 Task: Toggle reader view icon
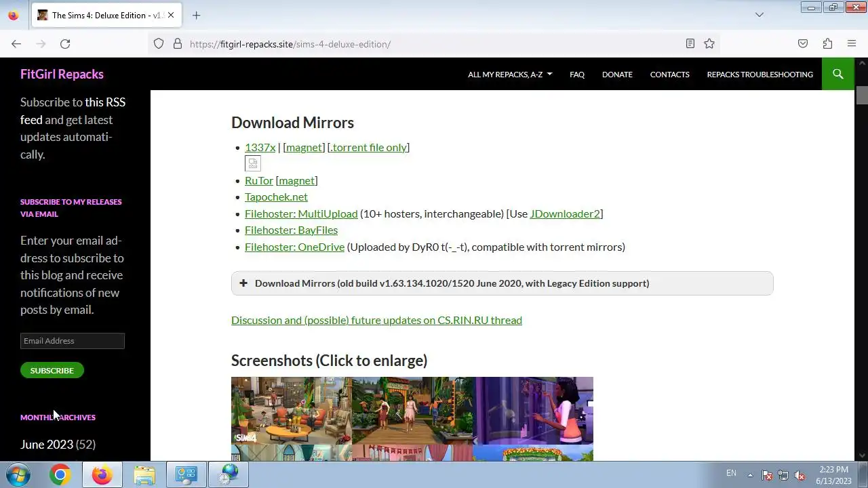point(690,44)
